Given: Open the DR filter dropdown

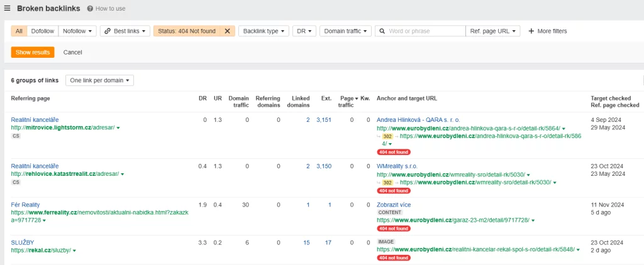Looking at the screenshot, I should [304, 31].
